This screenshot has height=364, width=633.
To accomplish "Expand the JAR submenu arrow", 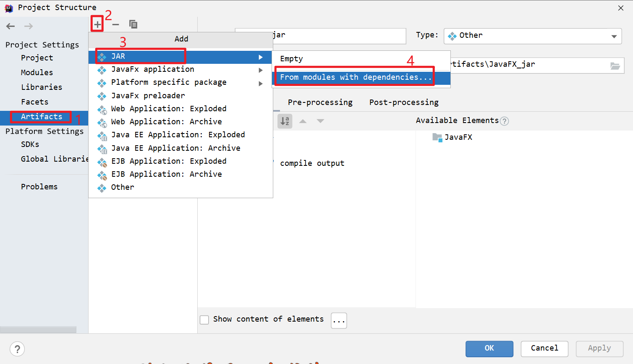I will [261, 57].
